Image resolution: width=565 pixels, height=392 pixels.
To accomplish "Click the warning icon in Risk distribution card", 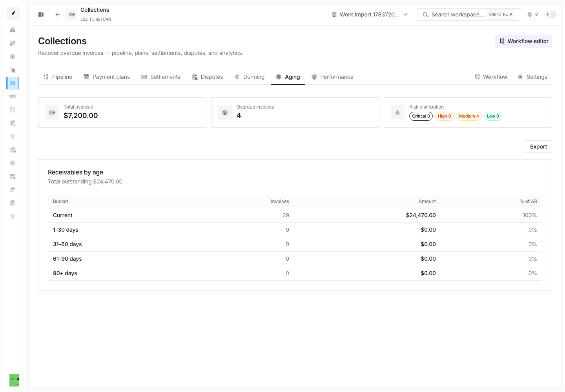I will point(397,113).
